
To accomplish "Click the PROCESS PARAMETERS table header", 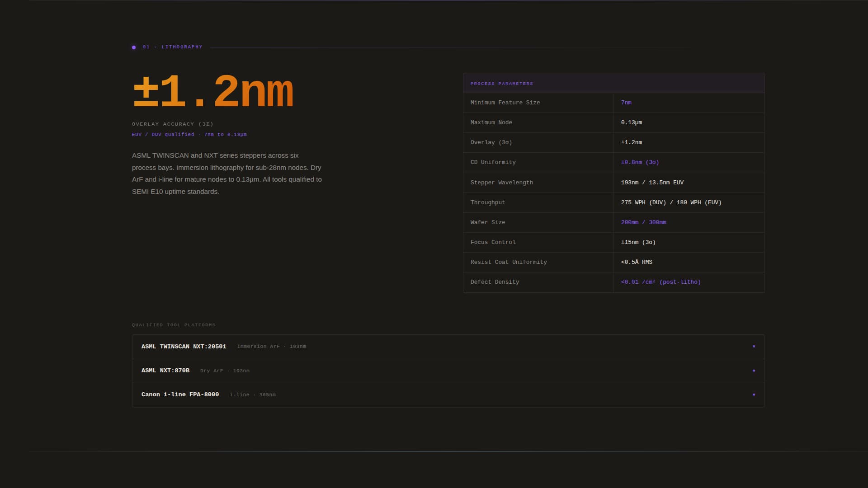I will 501,83.
